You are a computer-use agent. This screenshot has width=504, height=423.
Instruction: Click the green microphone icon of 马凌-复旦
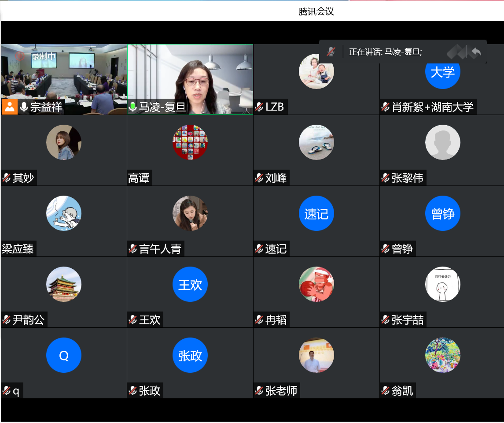pos(133,107)
